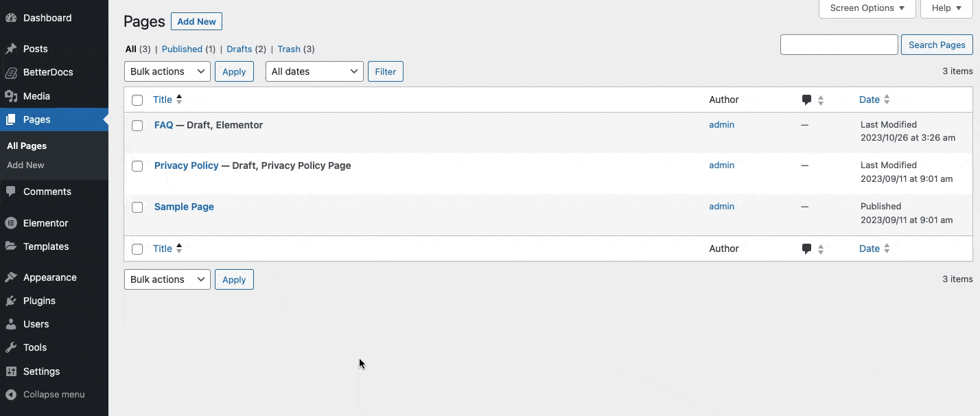
Task: Open Templates from the sidebar menu
Action: 46,246
